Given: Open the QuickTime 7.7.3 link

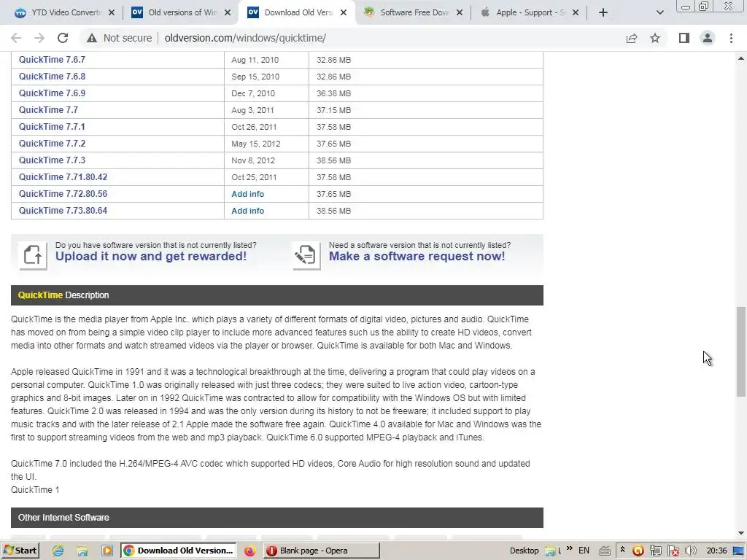Looking at the screenshot, I should point(52,160).
